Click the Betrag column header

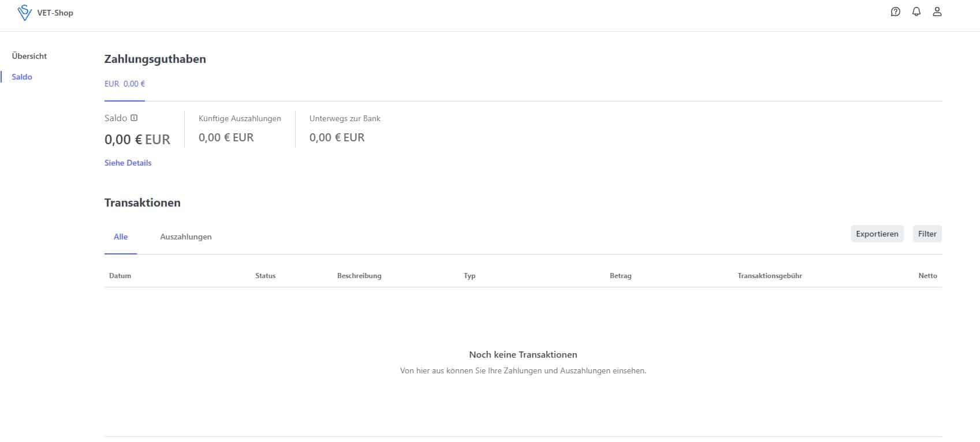point(621,276)
